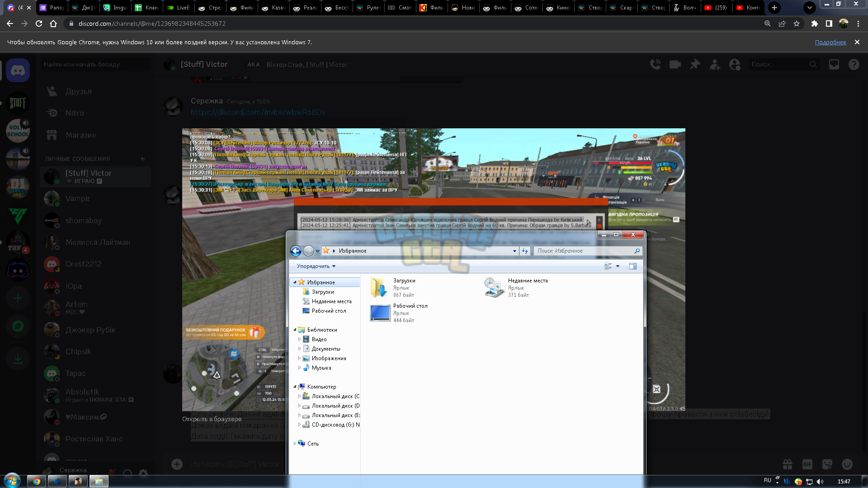Open a new Chrome tab
The height and width of the screenshot is (488, 868).
pyautogui.click(x=774, y=8)
